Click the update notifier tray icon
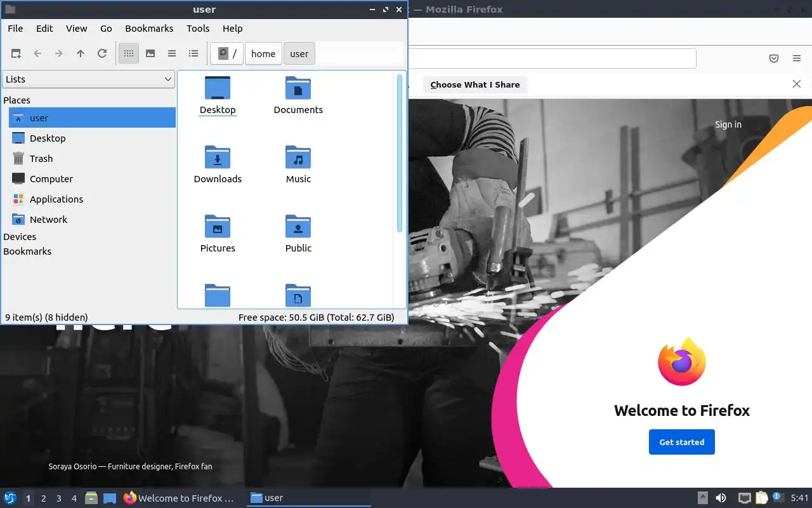The height and width of the screenshot is (508, 812). 778,498
